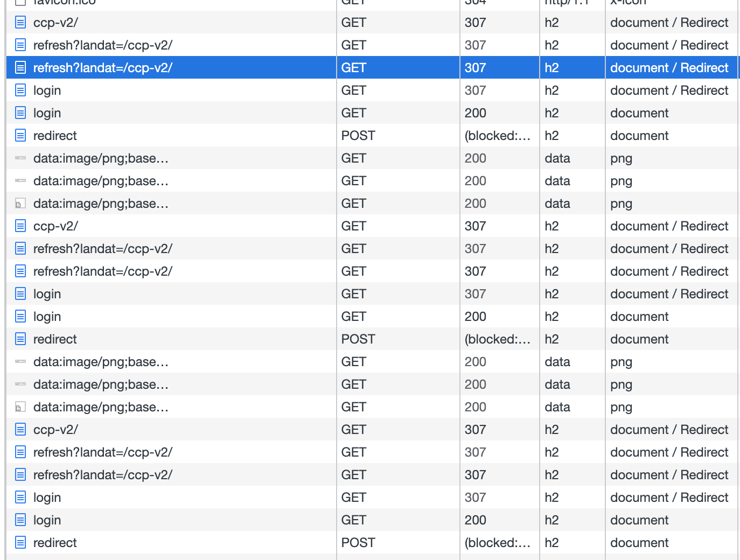Click the document icon on the last refresh?landat=/ccp-v2/ request

20,474
